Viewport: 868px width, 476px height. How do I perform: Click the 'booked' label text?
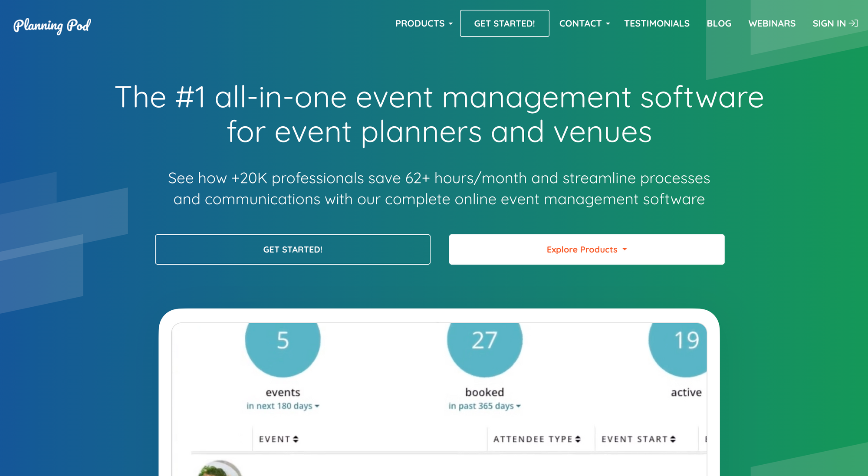pos(484,392)
